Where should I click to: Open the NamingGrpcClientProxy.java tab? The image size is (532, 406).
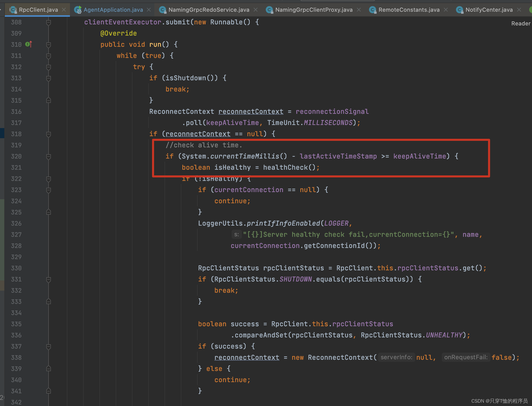click(x=314, y=10)
